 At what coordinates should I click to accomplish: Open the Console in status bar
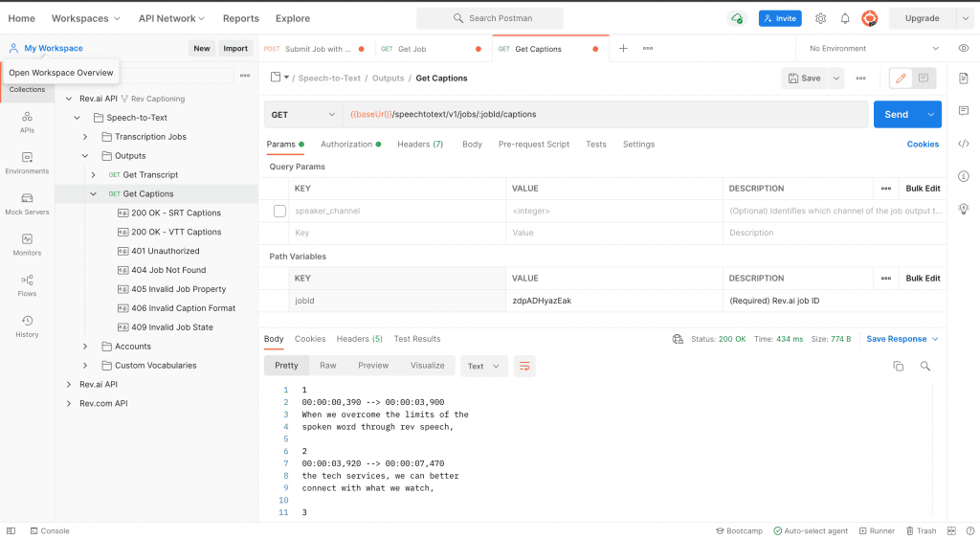[50, 531]
